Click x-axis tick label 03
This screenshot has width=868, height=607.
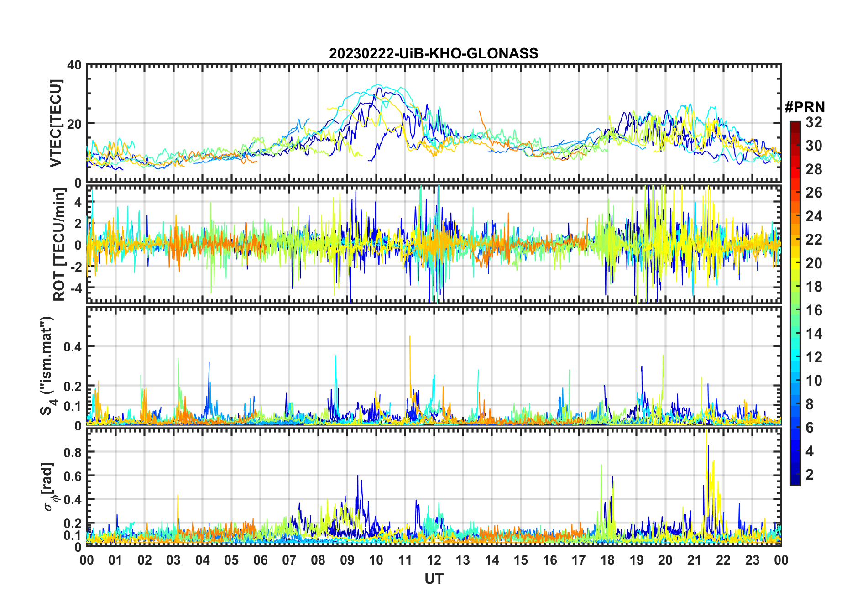[x=173, y=560]
